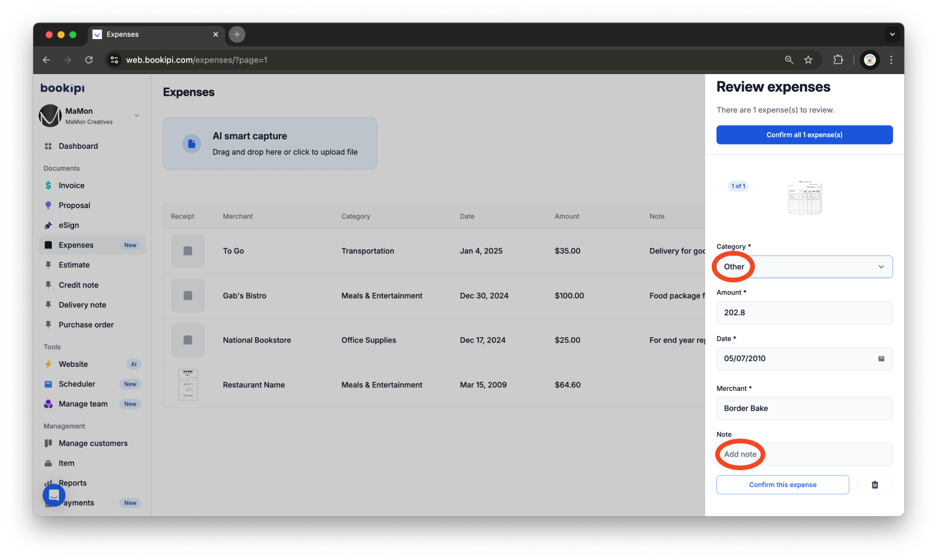Open the calendar icon in the Date field

click(x=881, y=359)
